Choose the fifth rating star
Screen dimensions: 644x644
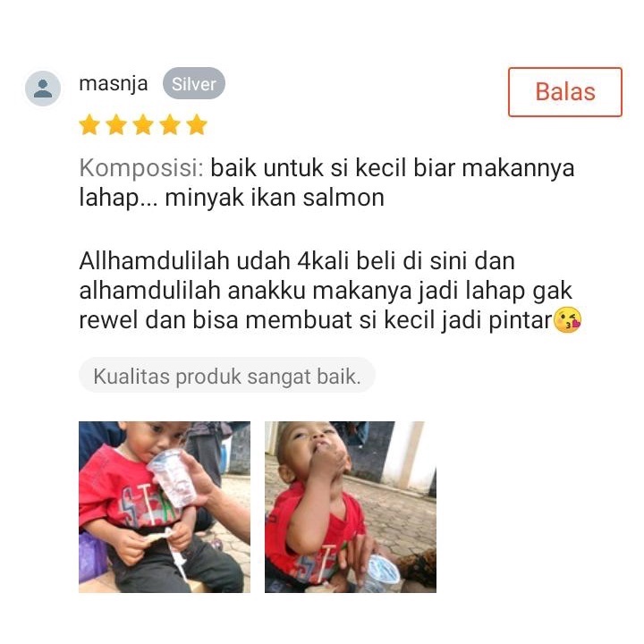197,124
